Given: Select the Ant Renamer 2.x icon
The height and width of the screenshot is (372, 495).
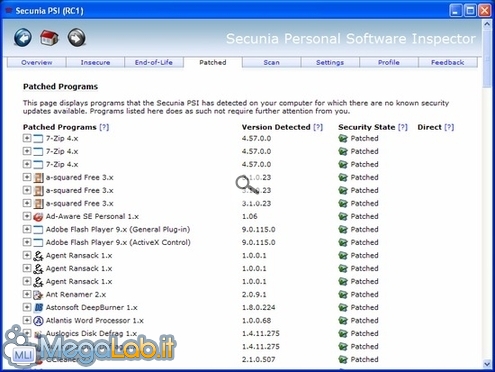Looking at the screenshot, I should (x=38, y=295).
